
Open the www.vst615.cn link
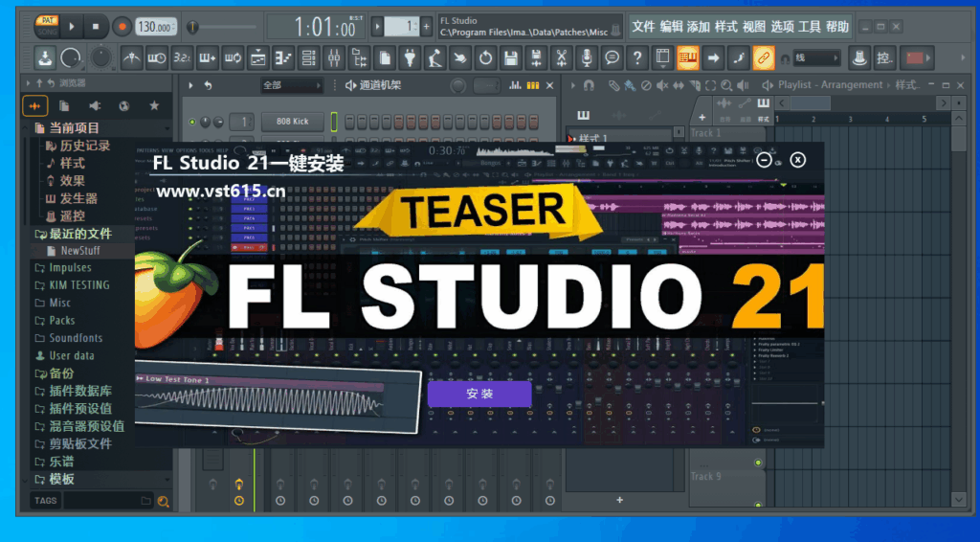[221, 192]
